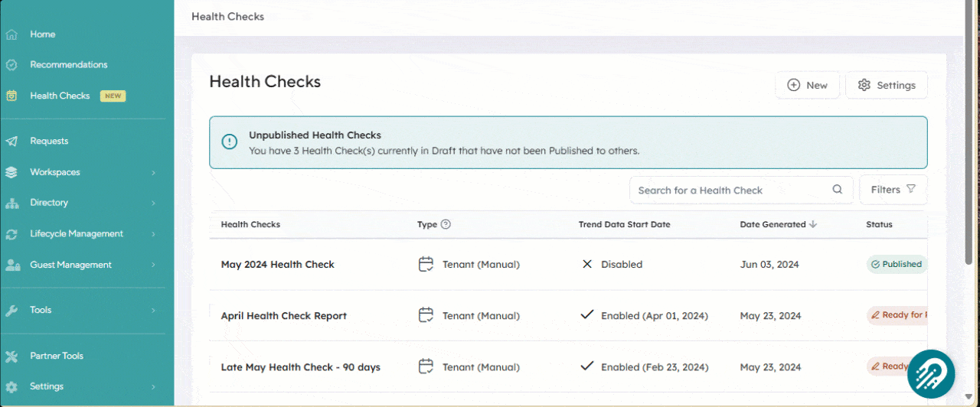This screenshot has width=980, height=407.
Task: Open the Filters panel
Action: pos(893,190)
